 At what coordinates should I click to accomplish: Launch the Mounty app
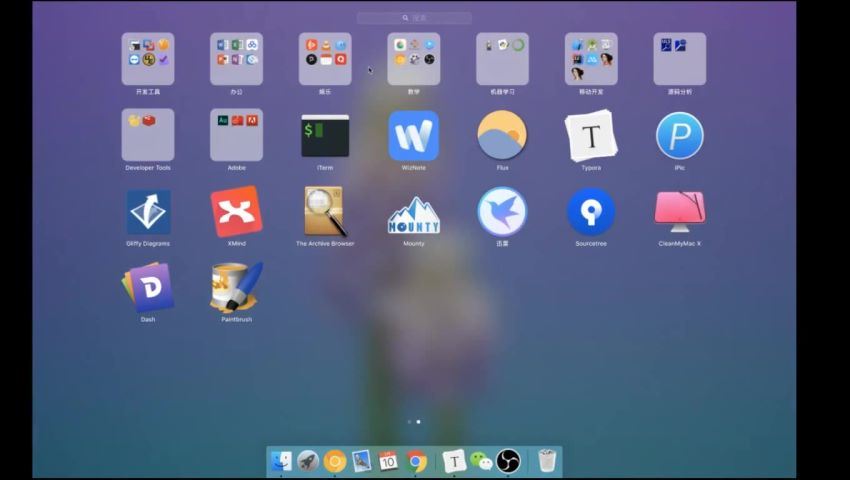click(x=414, y=215)
